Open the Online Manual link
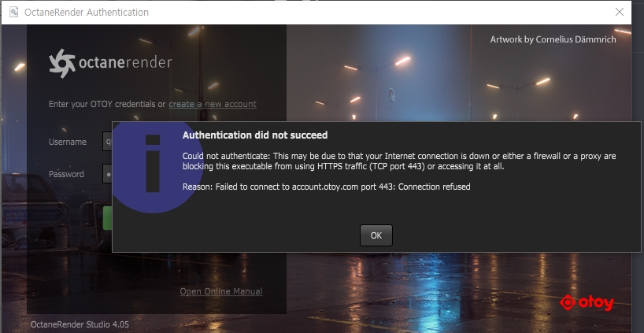 point(221,291)
